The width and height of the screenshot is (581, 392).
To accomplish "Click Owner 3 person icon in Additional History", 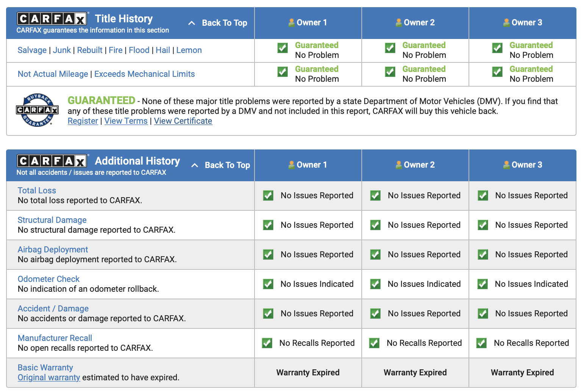I will coord(506,165).
